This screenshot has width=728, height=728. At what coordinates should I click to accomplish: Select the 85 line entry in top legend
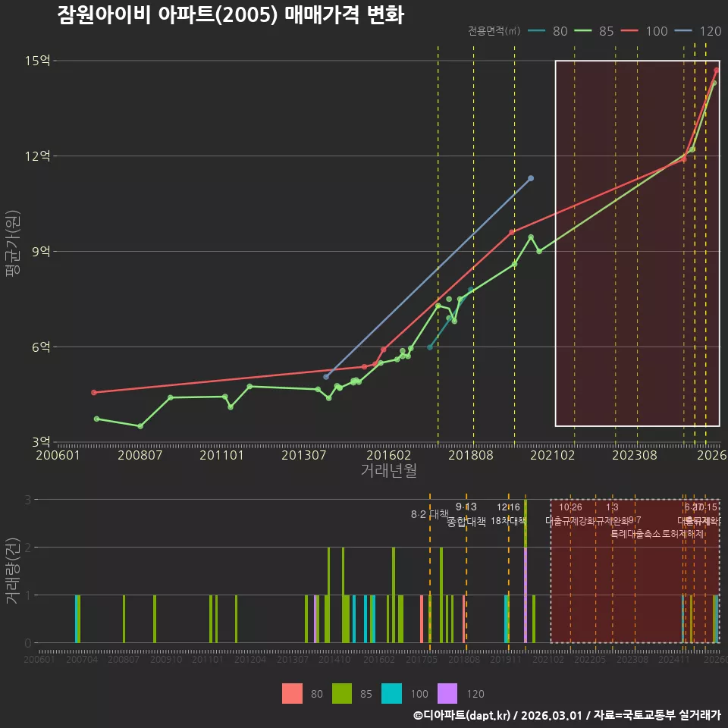(x=594, y=31)
